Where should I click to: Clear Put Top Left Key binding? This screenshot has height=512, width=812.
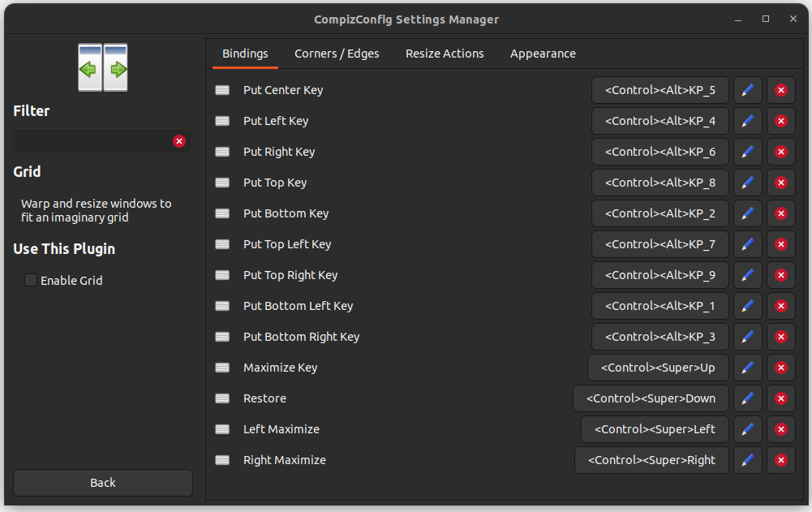point(781,244)
